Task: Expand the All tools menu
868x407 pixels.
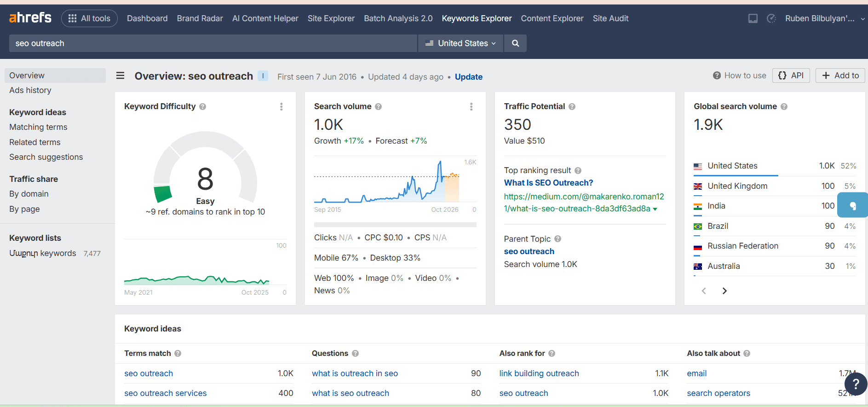Action: point(89,18)
